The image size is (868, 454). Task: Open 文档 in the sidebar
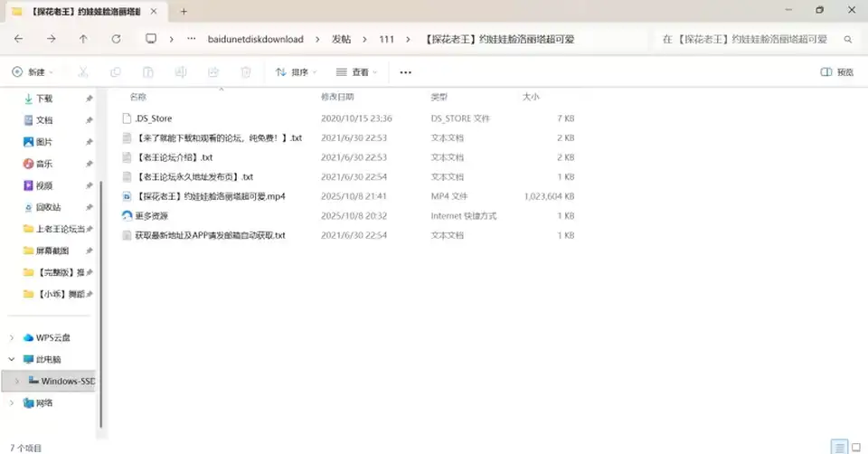[x=43, y=120]
